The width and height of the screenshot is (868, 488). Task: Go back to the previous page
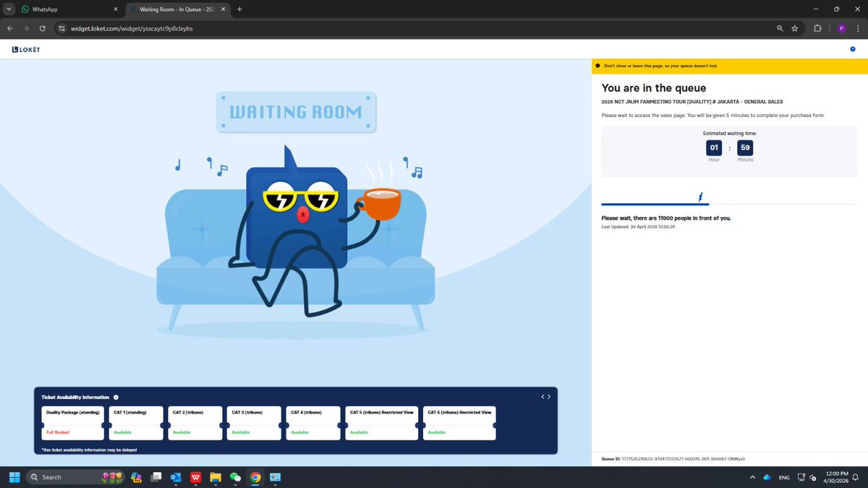click(10, 28)
